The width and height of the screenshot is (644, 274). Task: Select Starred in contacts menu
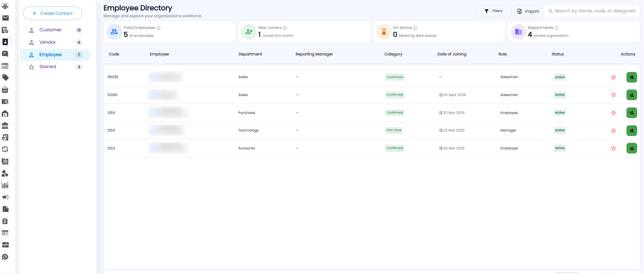55,67
